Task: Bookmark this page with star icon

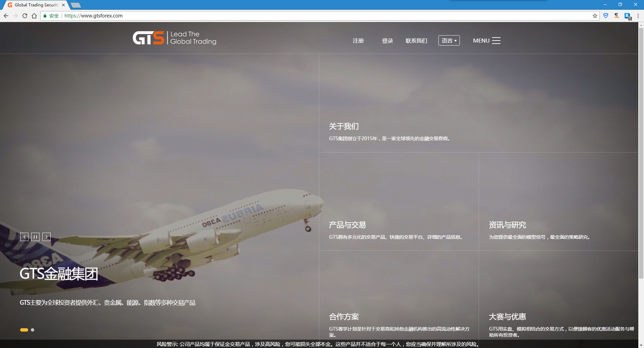Action: [x=595, y=16]
